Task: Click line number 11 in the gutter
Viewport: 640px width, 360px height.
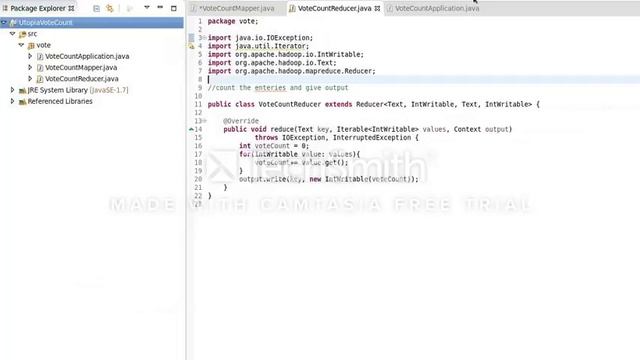Action: click(198, 104)
